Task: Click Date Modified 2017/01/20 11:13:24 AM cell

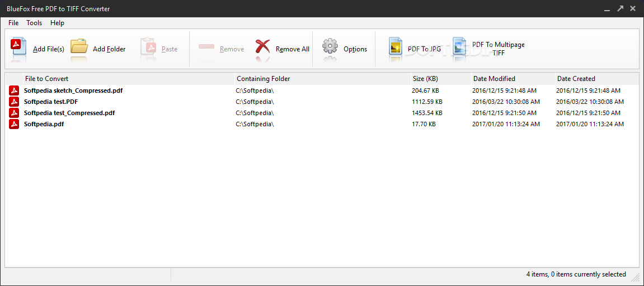Action: point(506,124)
